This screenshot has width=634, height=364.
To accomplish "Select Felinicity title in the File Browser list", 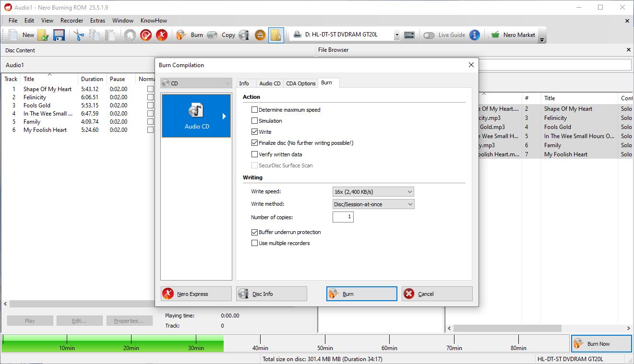I will pyautogui.click(x=555, y=118).
